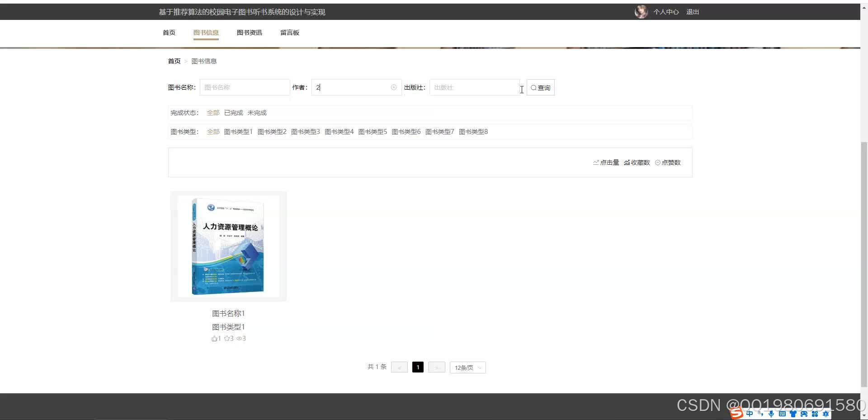Click 首页 in the breadcrumb

(x=174, y=61)
